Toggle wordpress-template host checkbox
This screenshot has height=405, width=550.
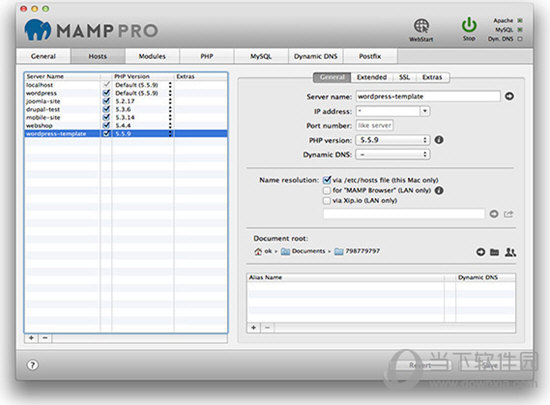pos(106,134)
